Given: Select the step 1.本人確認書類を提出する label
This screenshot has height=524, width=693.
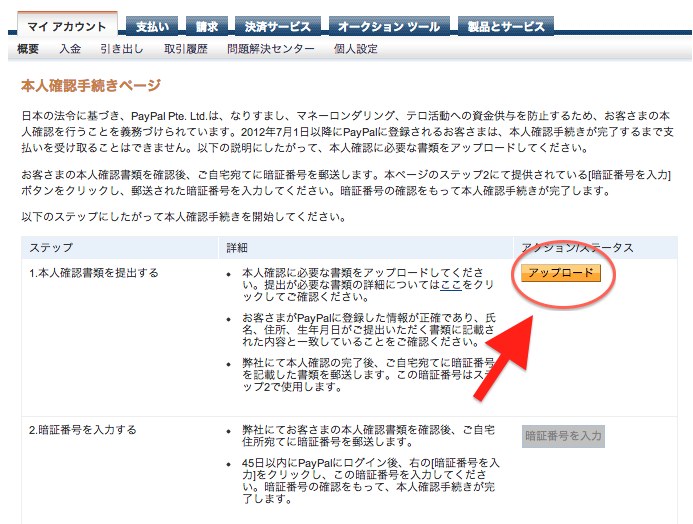Looking at the screenshot, I should click(x=93, y=272).
